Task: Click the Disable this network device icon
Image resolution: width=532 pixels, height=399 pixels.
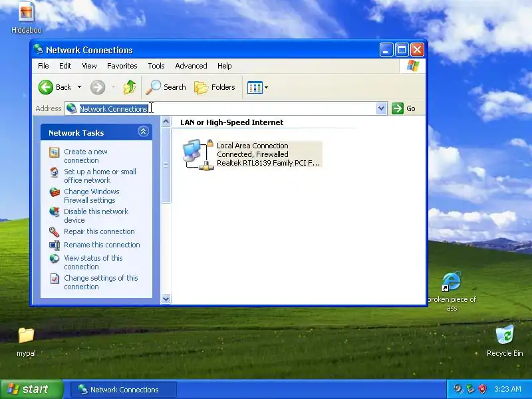Action: 55,211
